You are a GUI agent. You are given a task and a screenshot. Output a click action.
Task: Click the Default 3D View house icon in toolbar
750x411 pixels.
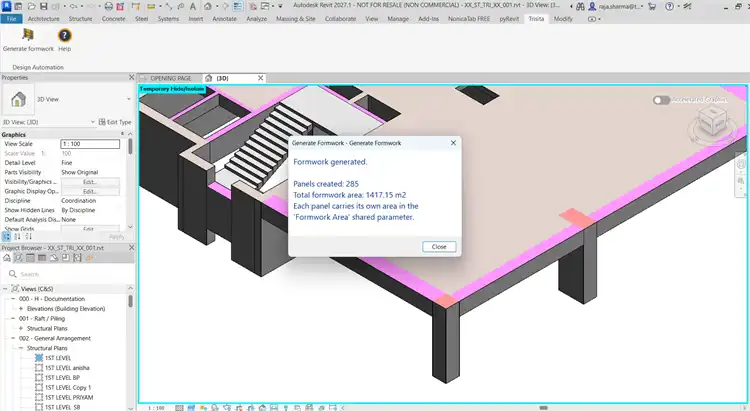point(208,6)
